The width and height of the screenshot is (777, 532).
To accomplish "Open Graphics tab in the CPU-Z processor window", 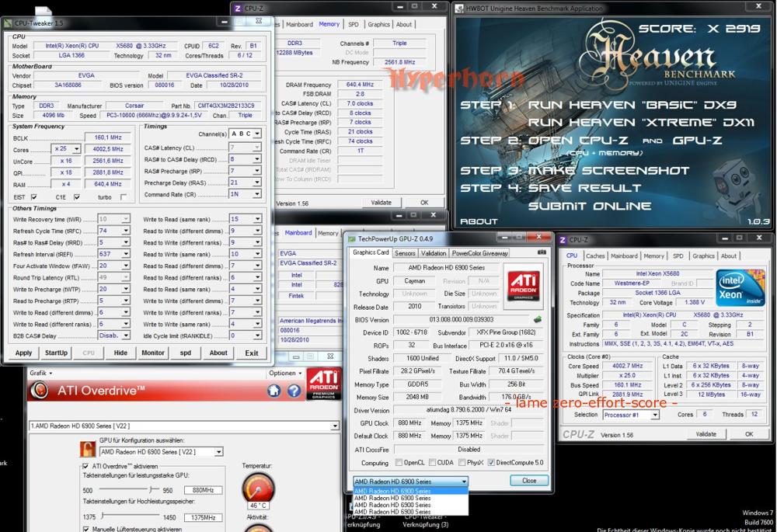I will point(703,256).
